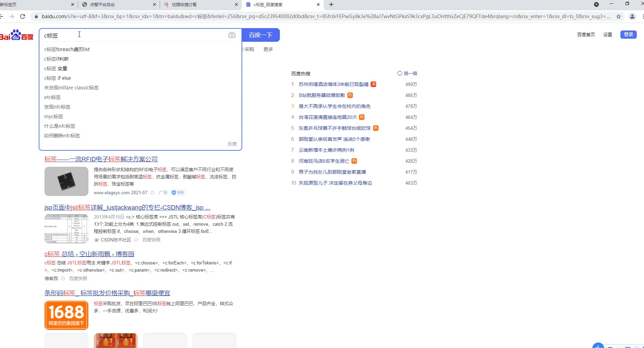The image size is (644, 348).
Task: Close the 校园快捷订餐 tab
Action: click(x=236, y=4)
